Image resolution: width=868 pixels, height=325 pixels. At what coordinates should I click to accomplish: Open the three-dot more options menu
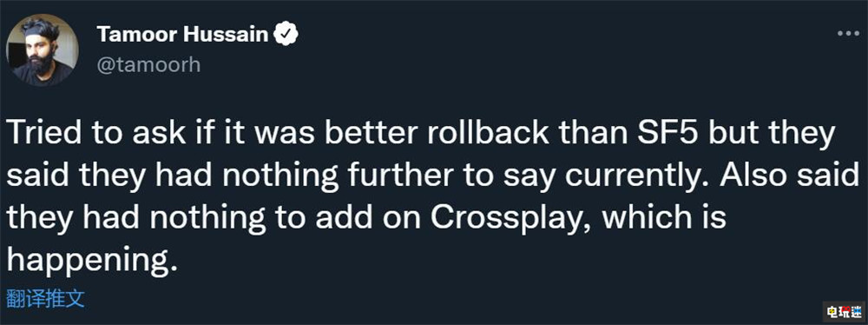[x=847, y=35]
